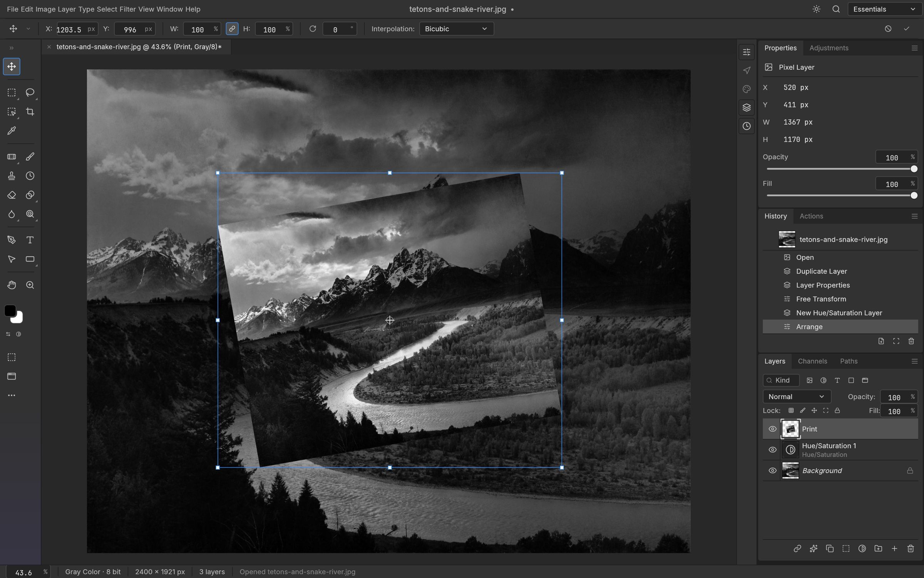Cancel the free transform
The image size is (924, 578).
pos(888,29)
